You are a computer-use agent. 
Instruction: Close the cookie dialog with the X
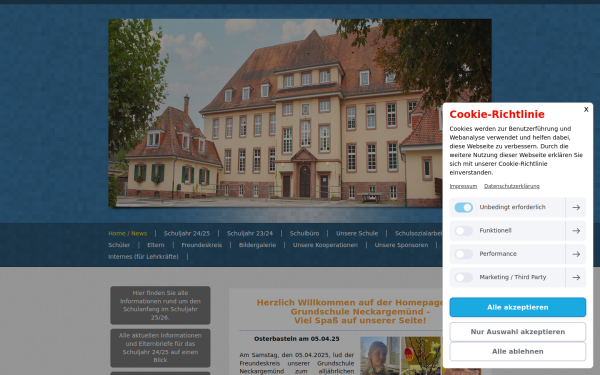pyautogui.click(x=586, y=109)
